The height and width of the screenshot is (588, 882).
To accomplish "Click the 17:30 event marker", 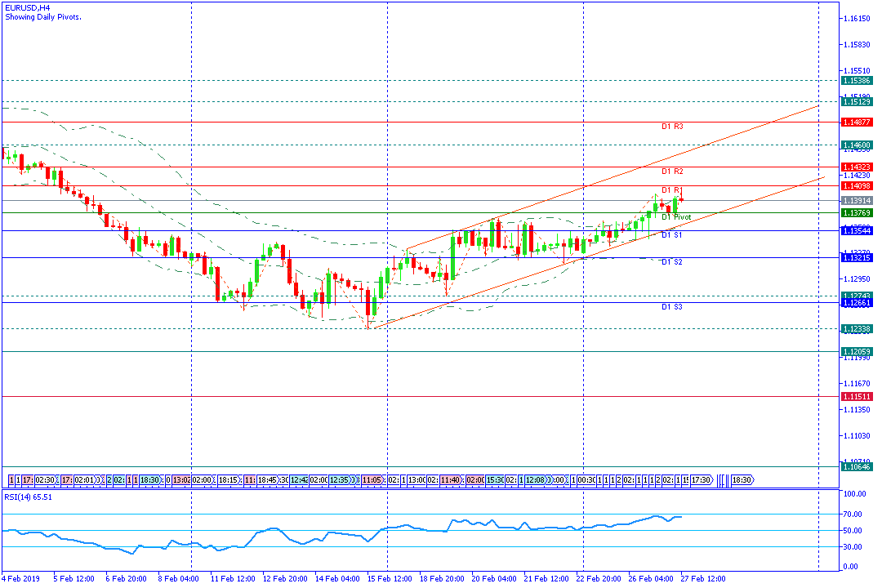I will [x=702, y=480].
